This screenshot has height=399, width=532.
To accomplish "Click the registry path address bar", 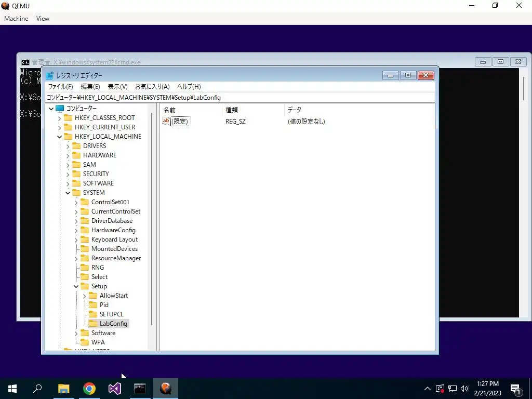I will point(240,98).
